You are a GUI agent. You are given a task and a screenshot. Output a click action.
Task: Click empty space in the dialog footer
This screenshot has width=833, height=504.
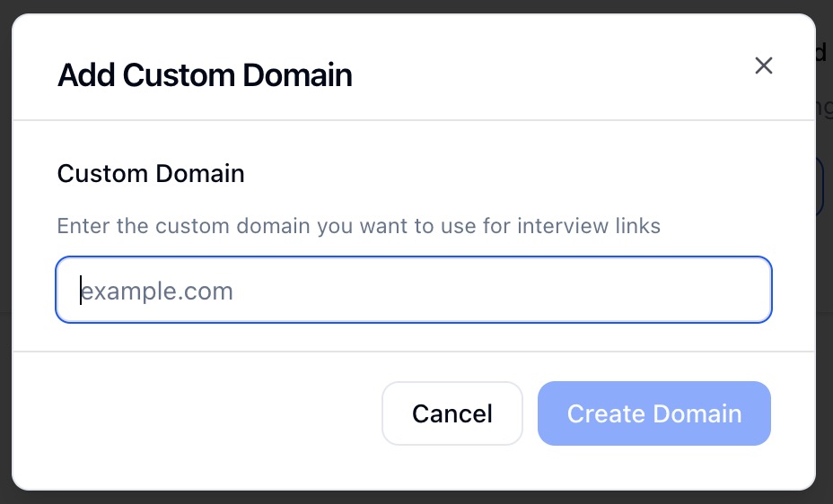pyautogui.click(x=197, y=413)
